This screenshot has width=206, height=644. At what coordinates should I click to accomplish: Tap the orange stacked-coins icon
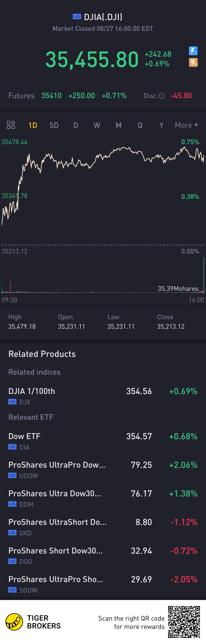pos(193,63)
